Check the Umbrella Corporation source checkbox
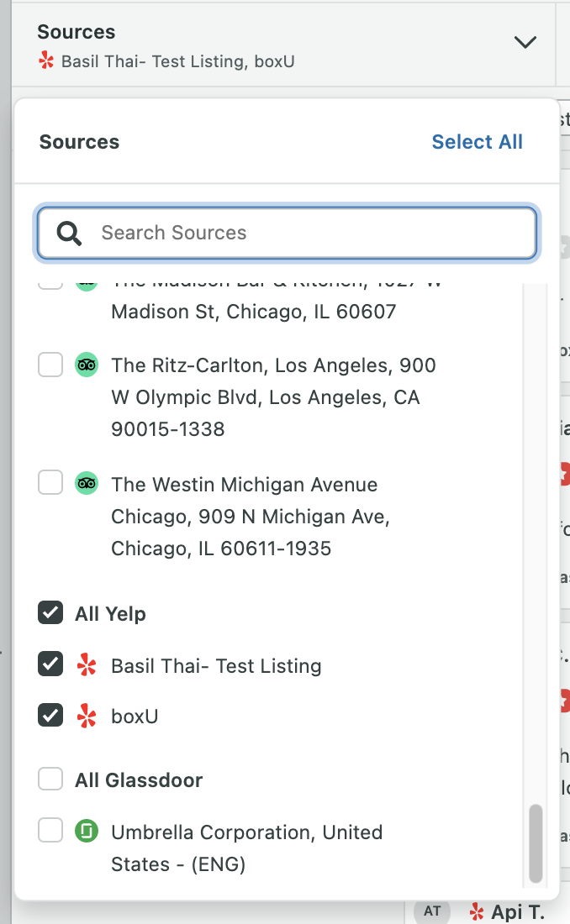Image resolution: width=570 pixels, height=924 pixels. (50, 832)
